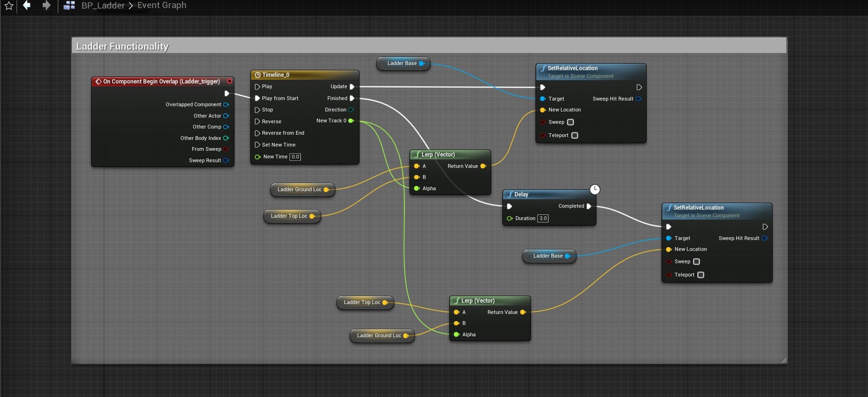
Task: Select the Ladder Functionality comment title
Action: point(122,46)
